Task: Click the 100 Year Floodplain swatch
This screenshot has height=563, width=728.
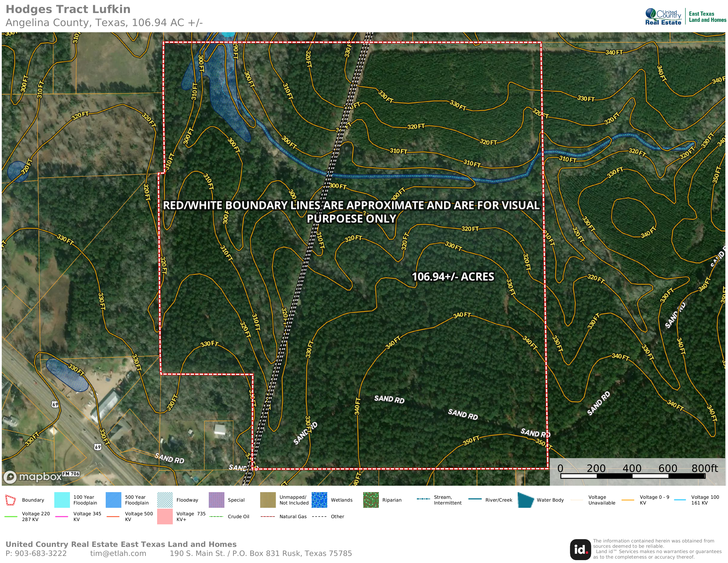Action: point(62,500)
